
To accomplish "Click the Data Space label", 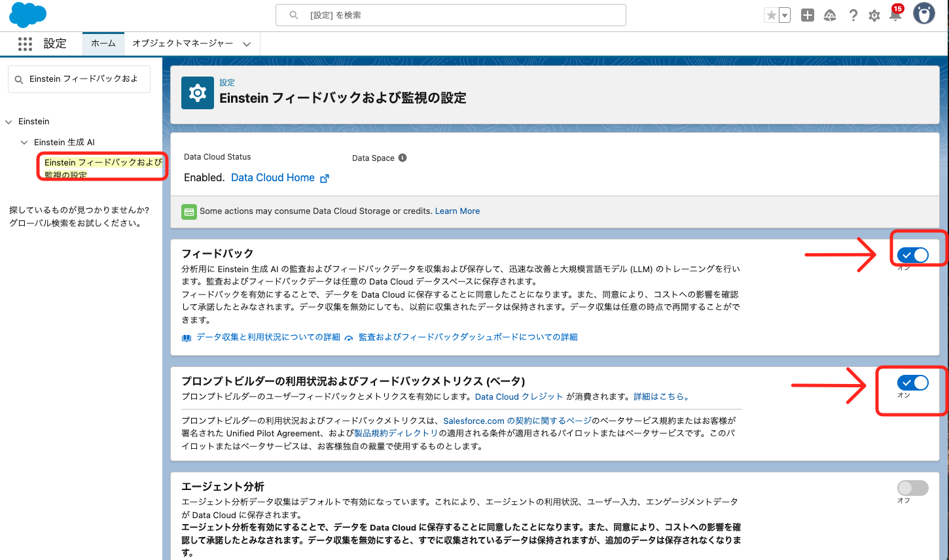I will pyautogui.click(x=373, y=158).
